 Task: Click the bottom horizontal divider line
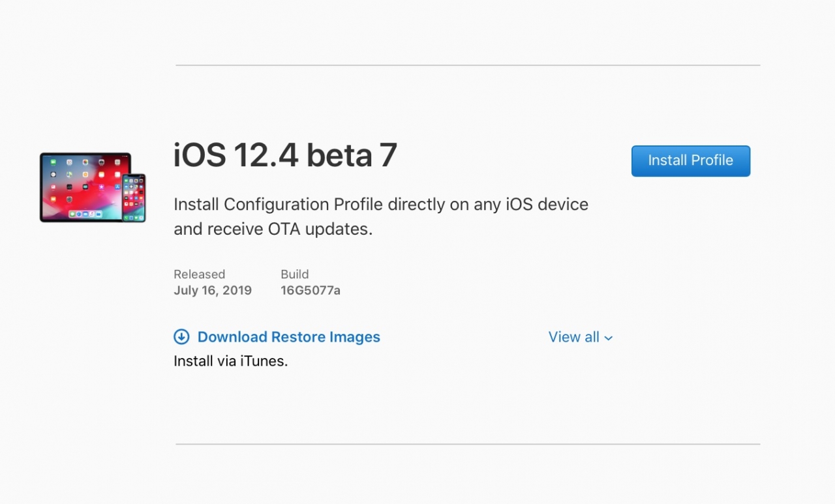pos(468,445)
